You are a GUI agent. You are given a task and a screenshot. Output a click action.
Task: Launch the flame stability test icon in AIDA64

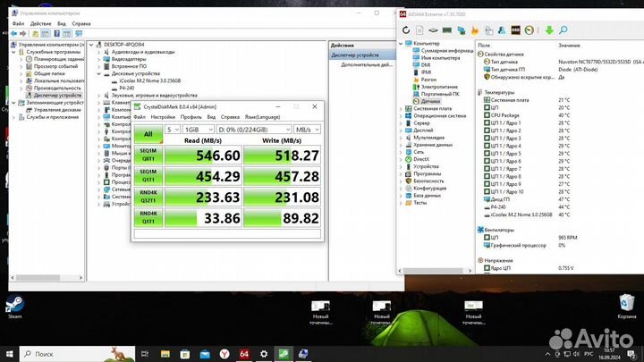pyautogui.click(x=475, y=30)
